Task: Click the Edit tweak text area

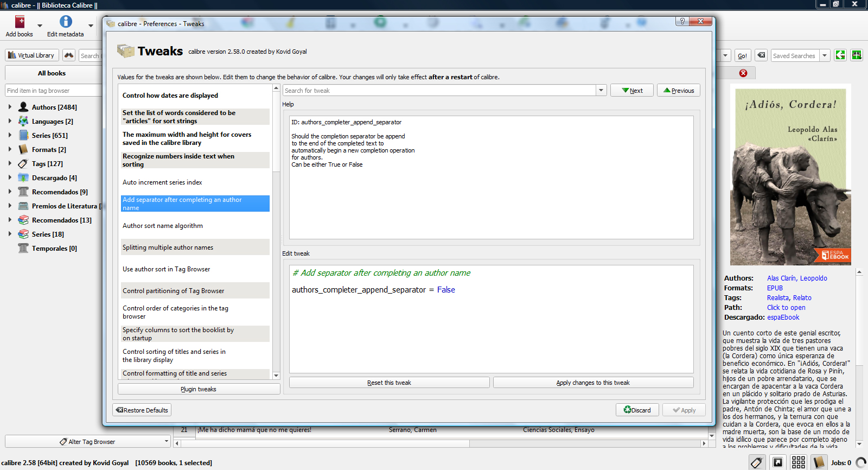Action: [491, 319]
